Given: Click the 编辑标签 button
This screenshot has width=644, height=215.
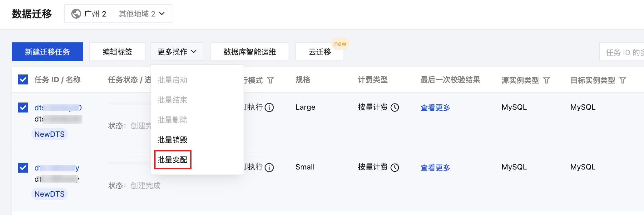Looking at the screenshot, I should click(117, 52).
